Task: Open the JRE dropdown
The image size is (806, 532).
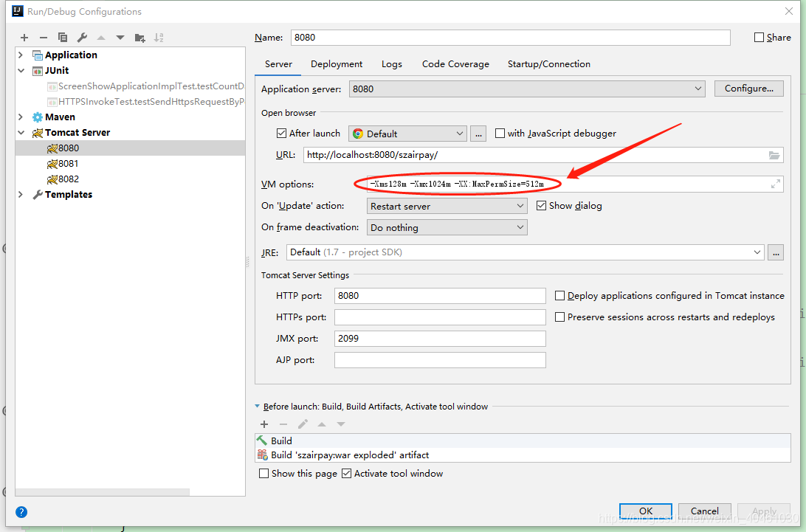Action: tap(525, 252)
